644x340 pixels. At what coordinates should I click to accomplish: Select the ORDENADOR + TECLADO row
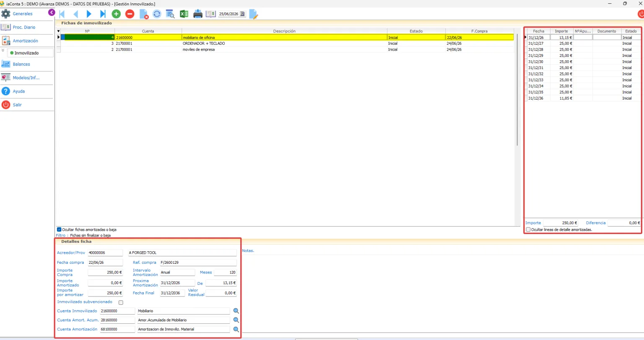[x=287, y=43]
